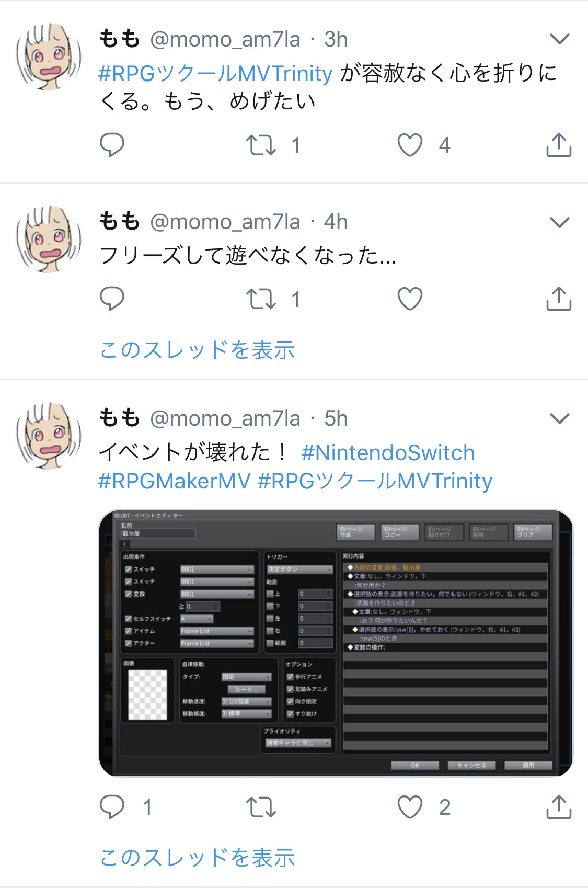Expand options chevron on the 4h tweet
The height and width of the screenshot is (888, 588).
pyautogui.click(x=560, y=222)
